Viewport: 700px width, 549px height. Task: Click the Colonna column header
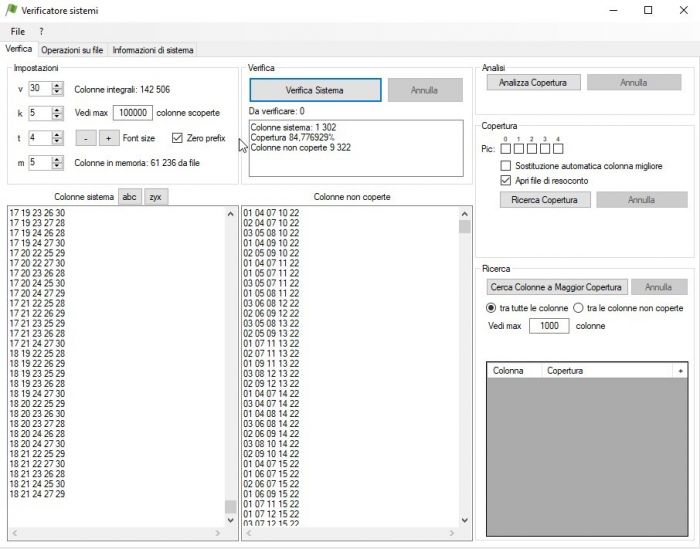point(513,370)
